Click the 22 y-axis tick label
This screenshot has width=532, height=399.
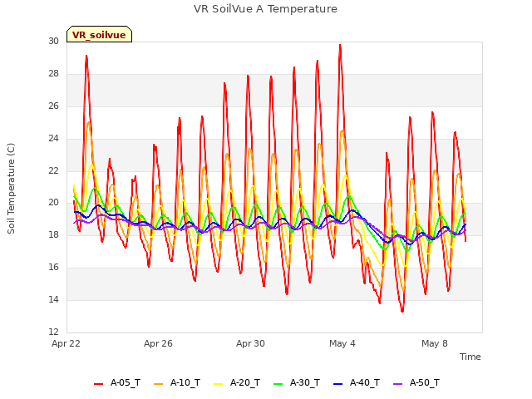[x=53, y=170]
